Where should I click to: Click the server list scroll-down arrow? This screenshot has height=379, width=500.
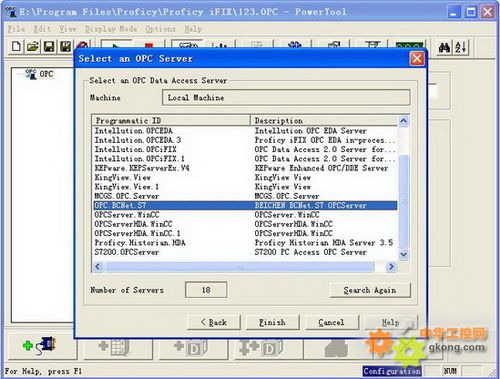coord(403,254)
